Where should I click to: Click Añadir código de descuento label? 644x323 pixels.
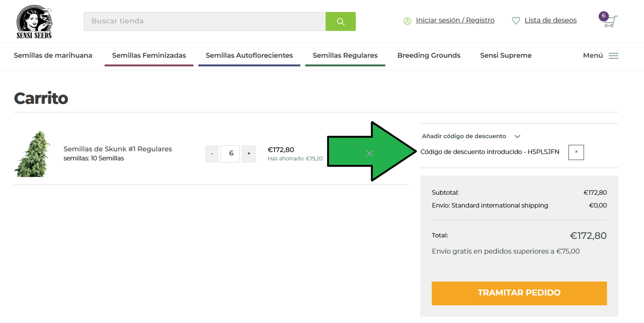click(x=464, y=136)
